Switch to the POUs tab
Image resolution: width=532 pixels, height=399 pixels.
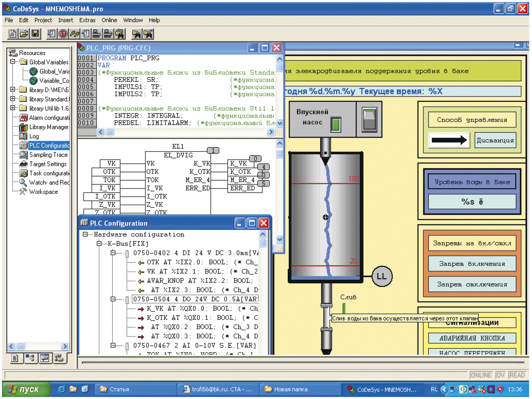(x=15, y=358)
